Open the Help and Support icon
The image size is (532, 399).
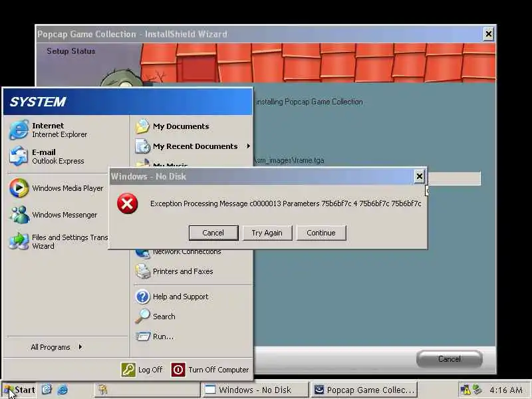142,297
